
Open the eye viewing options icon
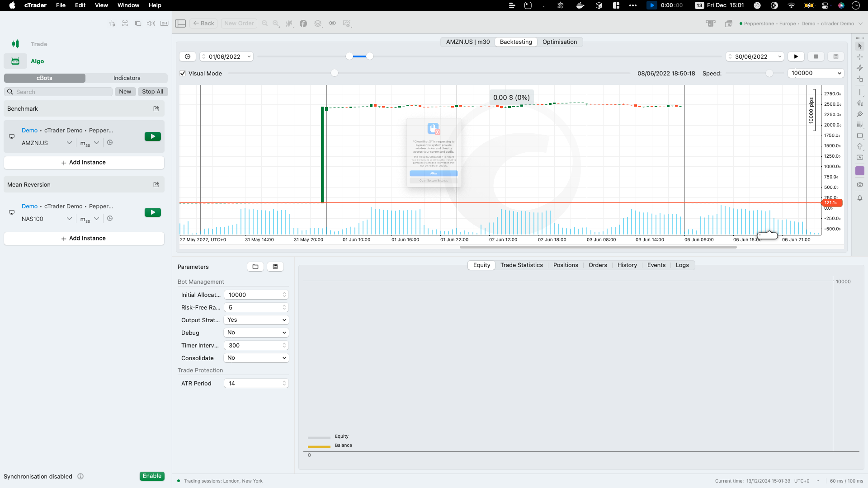coord(332,23)
